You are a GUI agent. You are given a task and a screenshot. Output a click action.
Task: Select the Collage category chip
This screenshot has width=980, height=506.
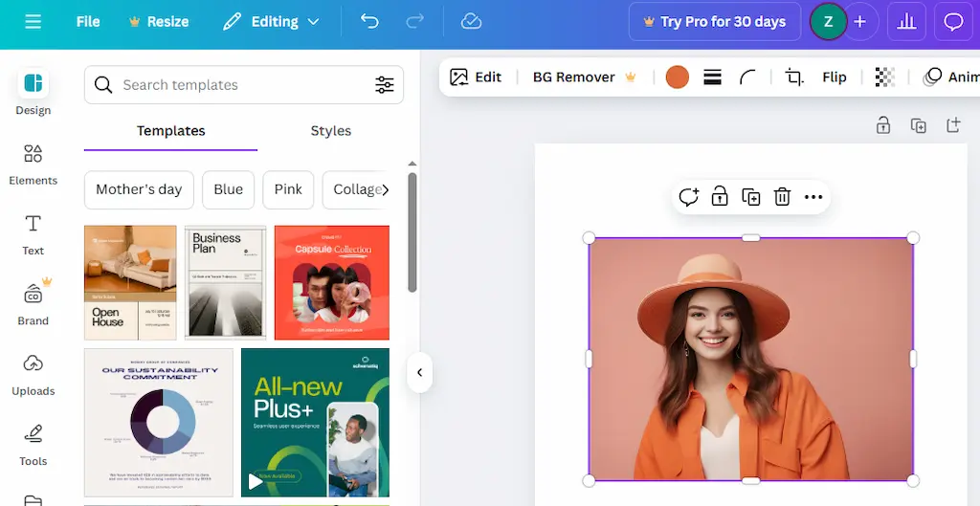click(x=353, y=190)
